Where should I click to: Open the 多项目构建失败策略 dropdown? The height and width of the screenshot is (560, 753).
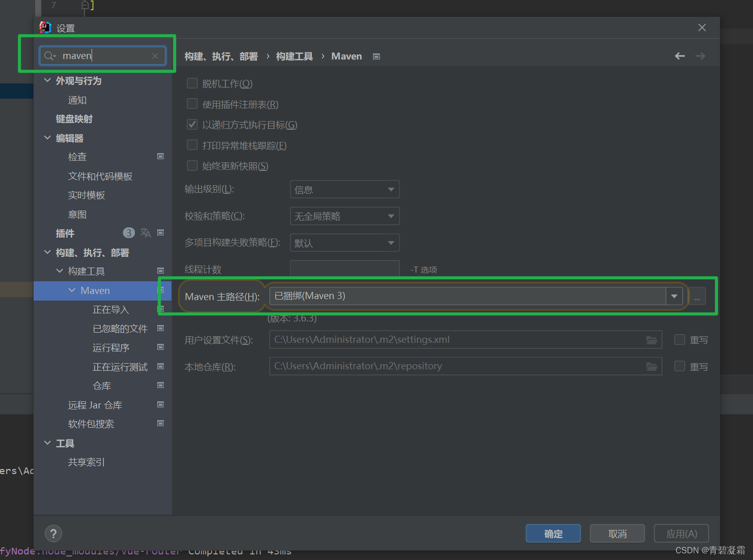tap(344, 243)
